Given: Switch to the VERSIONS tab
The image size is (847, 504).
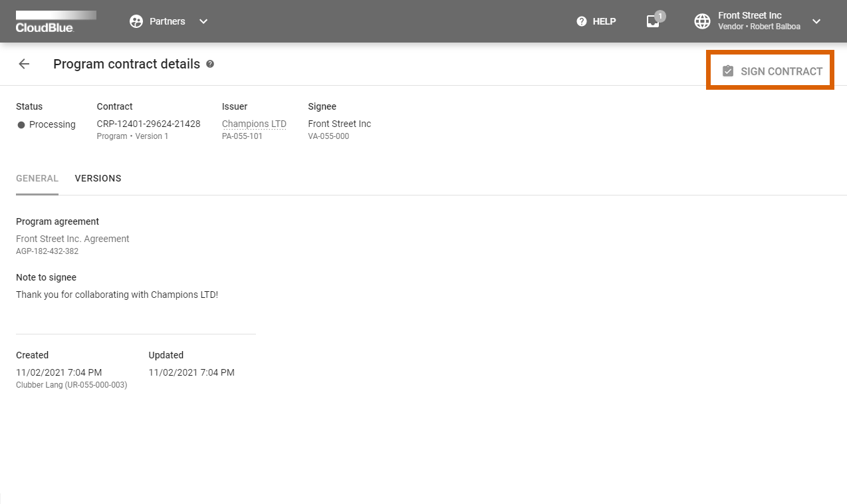Looking at the screenshot, I should (x=98, y=178).
